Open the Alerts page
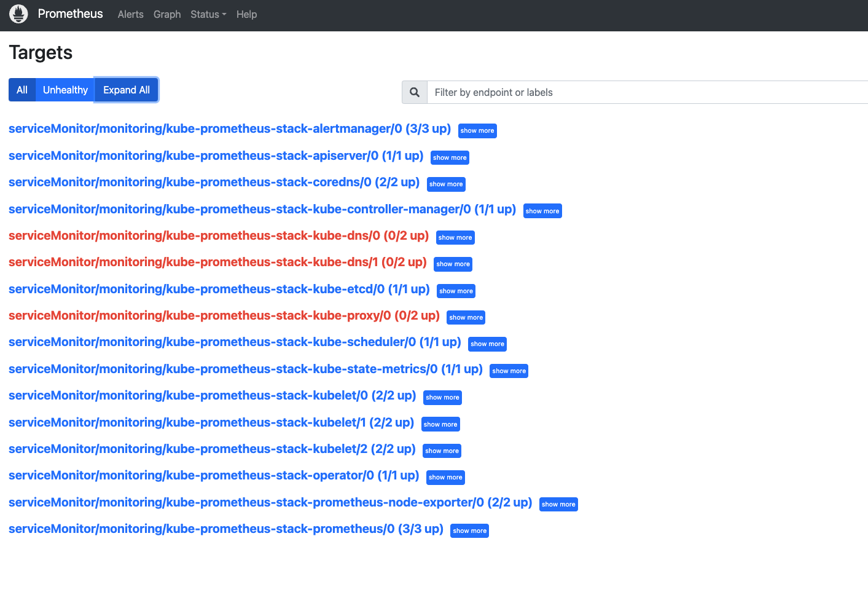Image resolution: width=868 pixels, height=611 pixels. click(130, 14)
